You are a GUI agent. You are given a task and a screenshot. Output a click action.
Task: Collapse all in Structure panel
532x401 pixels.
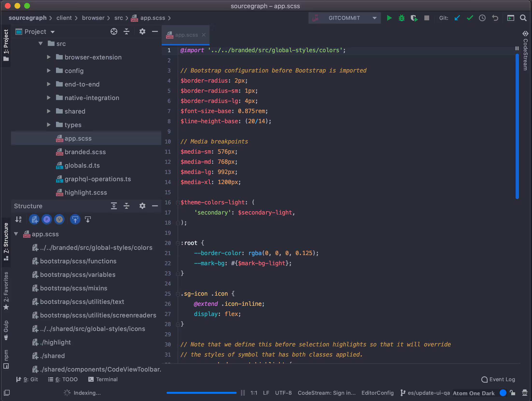[126, 206]
